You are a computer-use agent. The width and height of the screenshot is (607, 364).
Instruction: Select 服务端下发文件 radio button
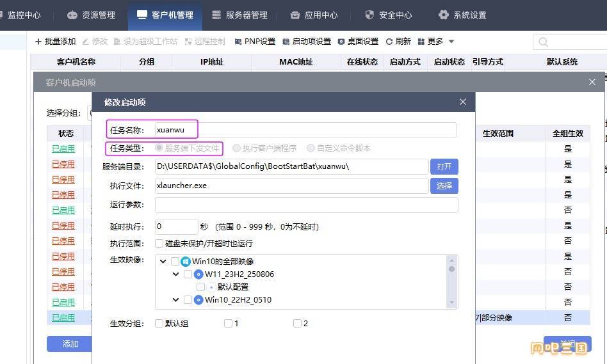(x=159, y=148)
